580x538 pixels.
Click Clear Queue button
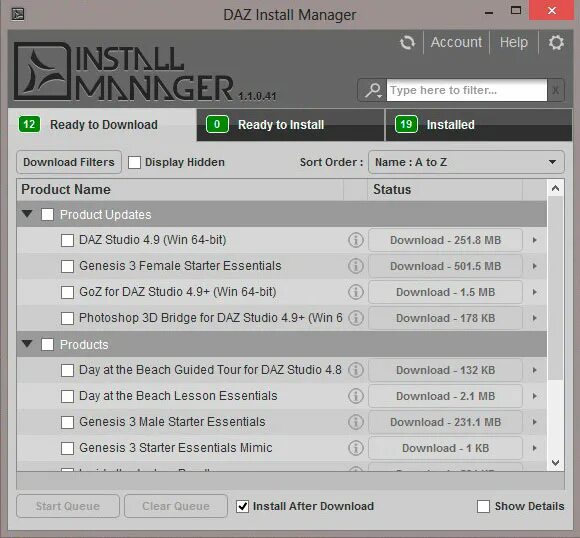(176, 506)
